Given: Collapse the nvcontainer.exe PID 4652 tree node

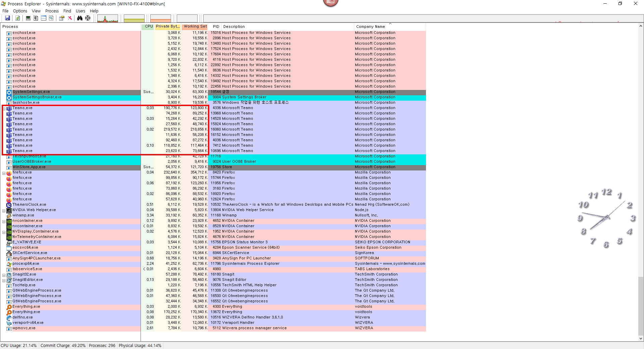Looking at the screenshot, I should coord(4,221).
